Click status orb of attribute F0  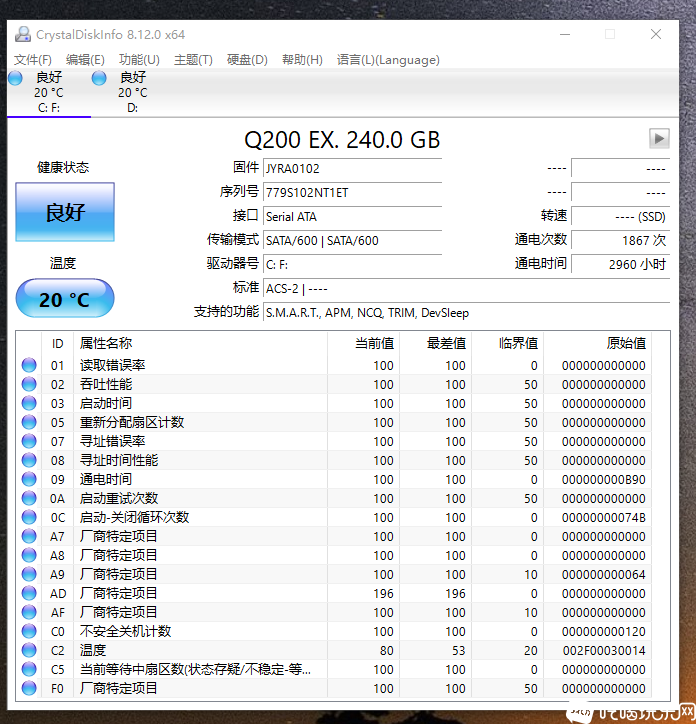tap(29, 688)
